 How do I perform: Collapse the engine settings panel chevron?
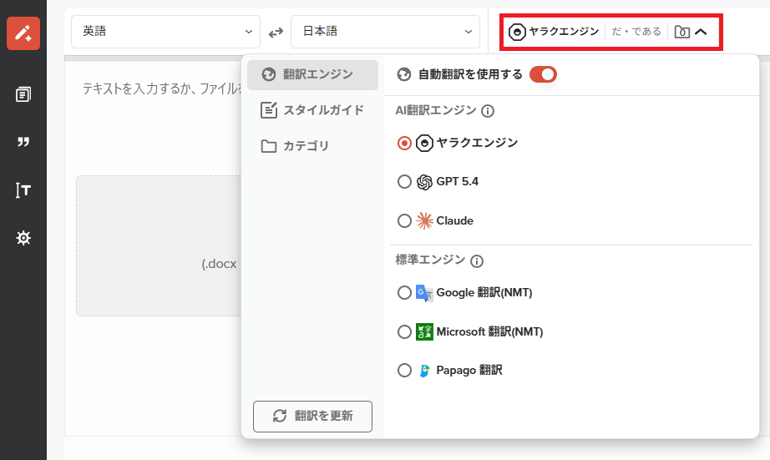click(701, 32)
